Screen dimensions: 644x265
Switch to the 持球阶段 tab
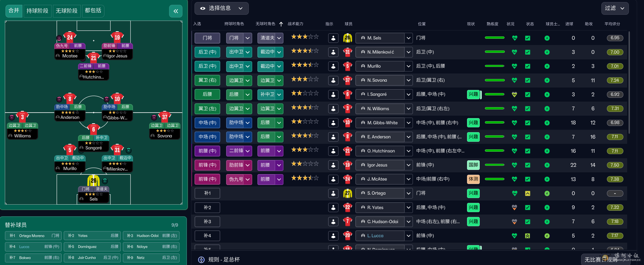pos(37,11)
